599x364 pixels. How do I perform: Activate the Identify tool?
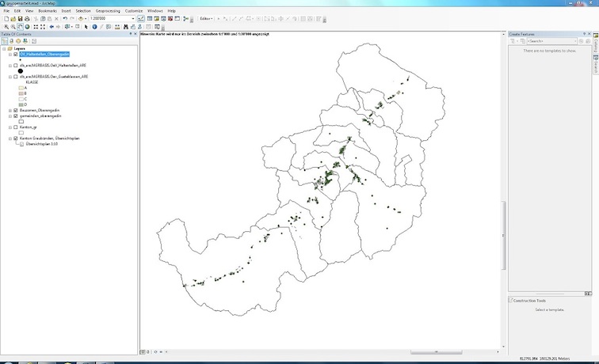click(93, 26)
